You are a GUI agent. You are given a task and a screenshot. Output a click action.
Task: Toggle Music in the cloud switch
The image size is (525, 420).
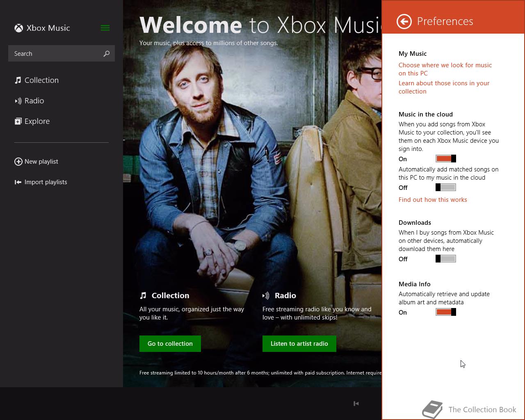click(446, 159)
